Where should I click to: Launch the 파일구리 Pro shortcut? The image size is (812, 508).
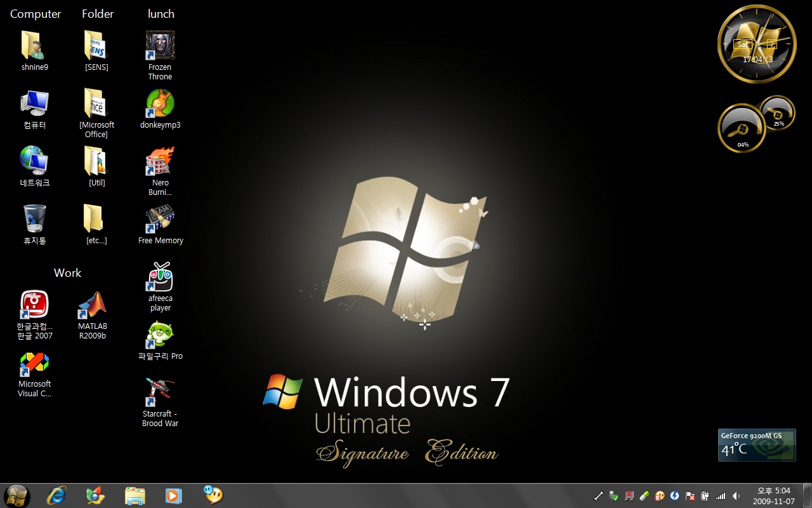coord(160,335)
